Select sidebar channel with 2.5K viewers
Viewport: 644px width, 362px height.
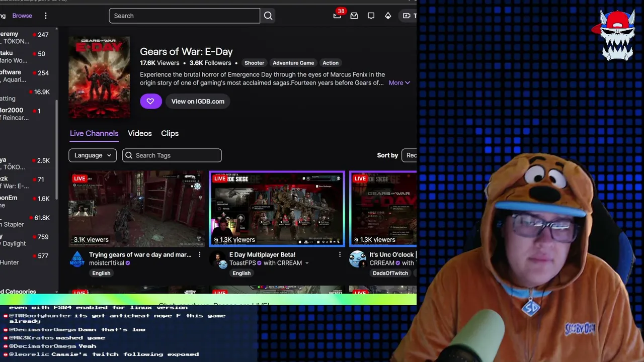click(x=25, y=163)
